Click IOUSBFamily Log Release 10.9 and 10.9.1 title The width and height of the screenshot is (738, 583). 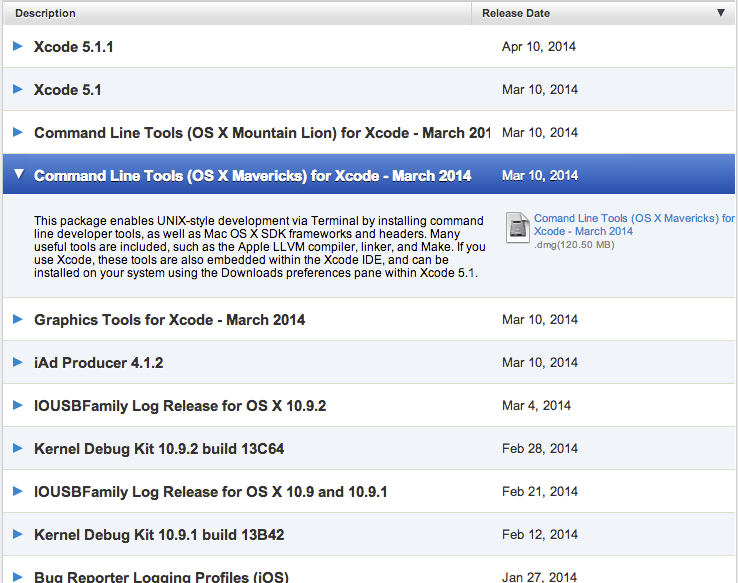[x=210, y=492]
